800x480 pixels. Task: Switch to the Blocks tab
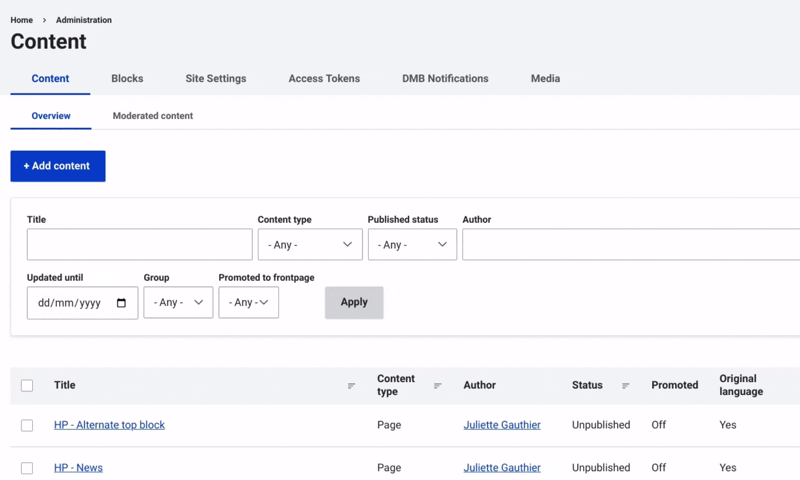coord(127,79)
